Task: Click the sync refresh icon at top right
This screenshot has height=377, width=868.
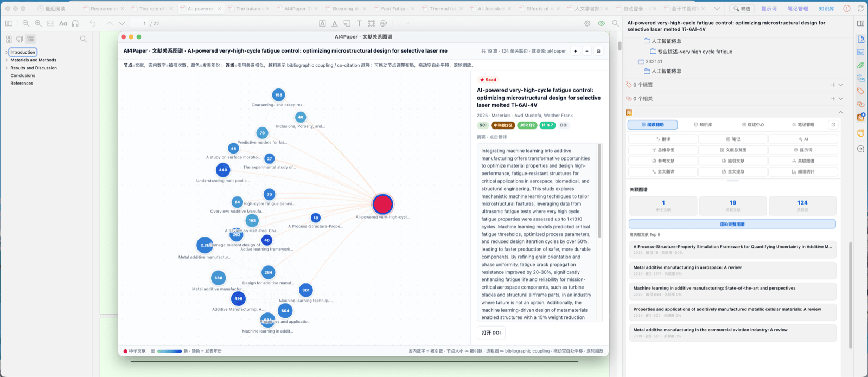Action: tap(860, 8)
